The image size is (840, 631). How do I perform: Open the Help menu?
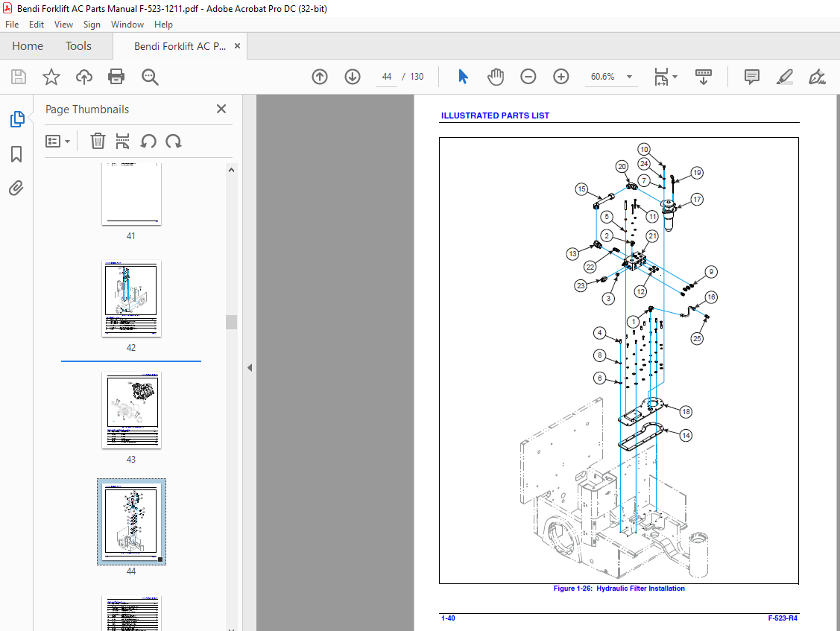tap(163, 24)
